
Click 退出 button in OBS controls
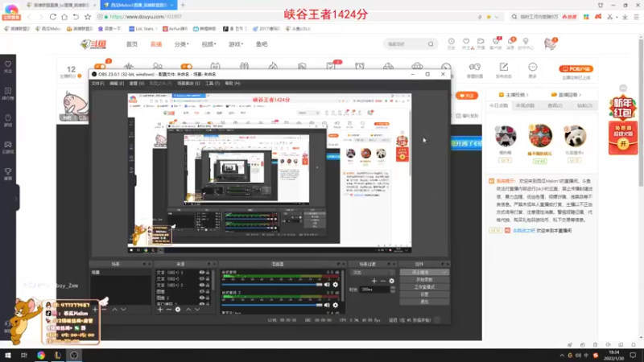(424, 302)
